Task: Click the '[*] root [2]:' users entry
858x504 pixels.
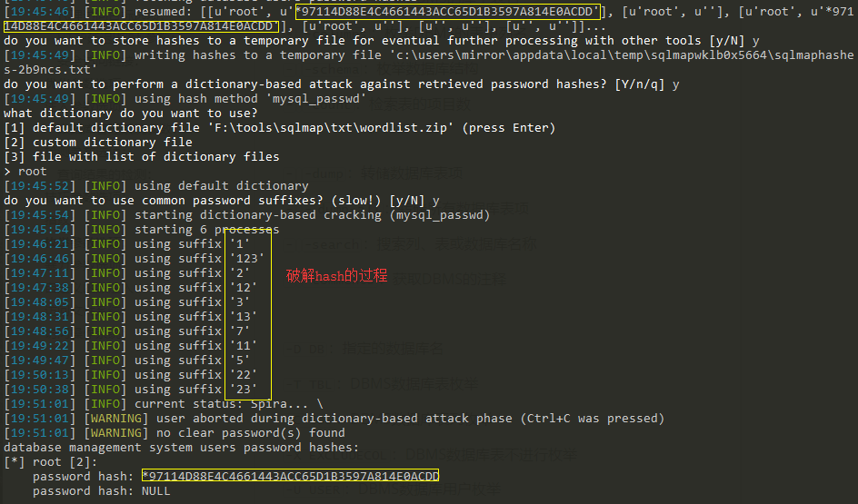Action: [50, 462]
